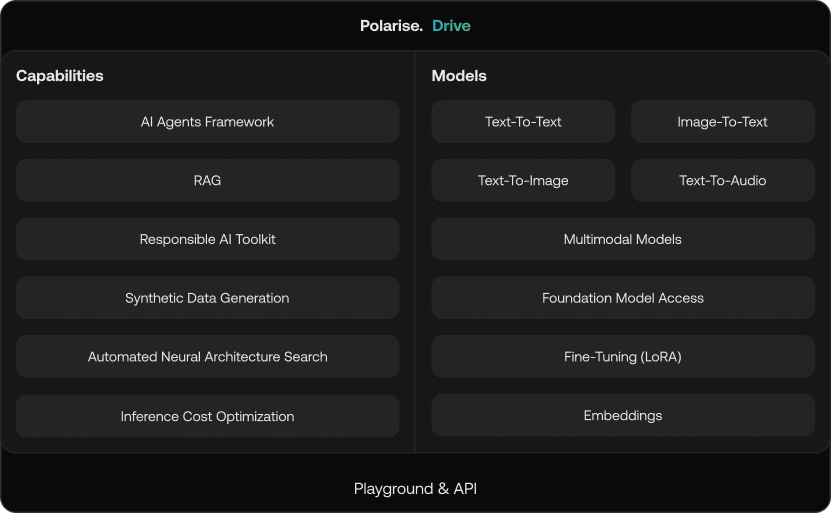Select the Embeddings box
Image resolution: width=831 pixels, height=513 pixels.
click(x=623, y=415)
